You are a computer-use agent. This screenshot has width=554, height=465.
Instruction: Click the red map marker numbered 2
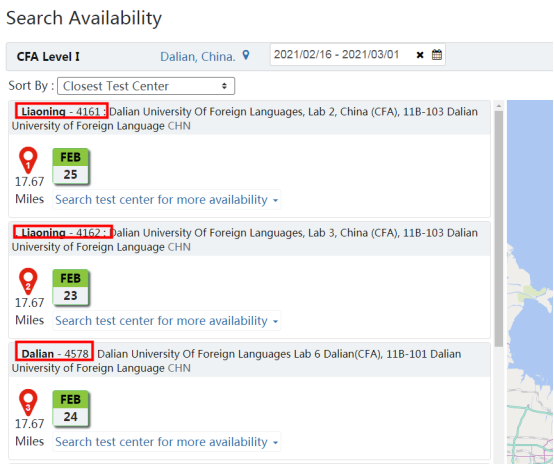28,281
